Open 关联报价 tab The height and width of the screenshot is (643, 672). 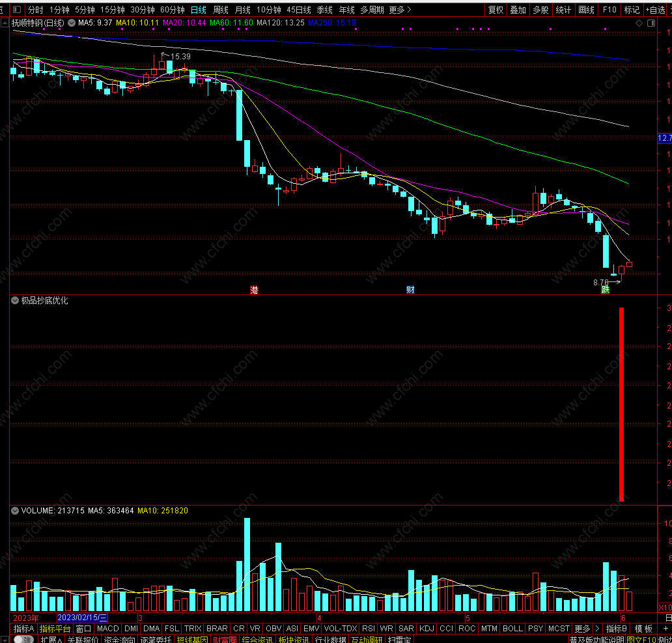[83, 639]
